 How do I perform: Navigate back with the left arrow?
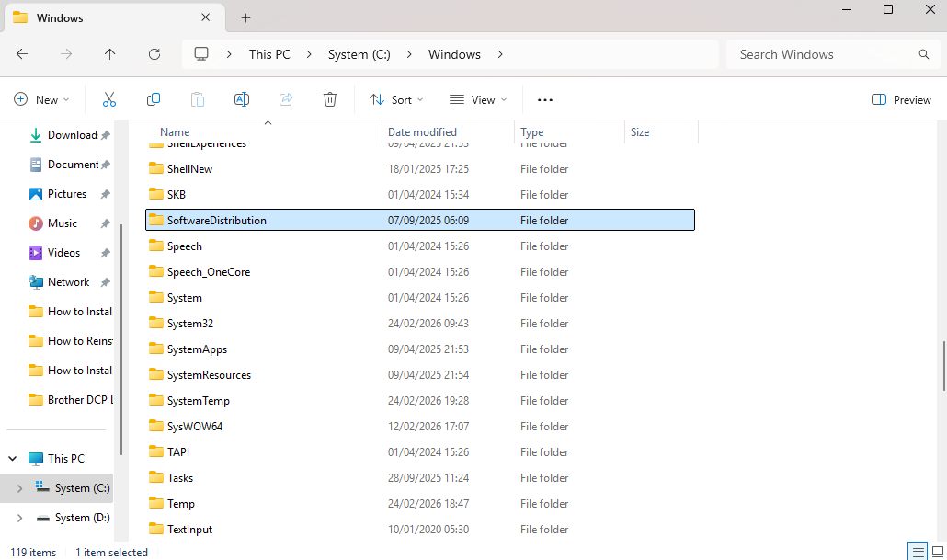pos(22,54)
